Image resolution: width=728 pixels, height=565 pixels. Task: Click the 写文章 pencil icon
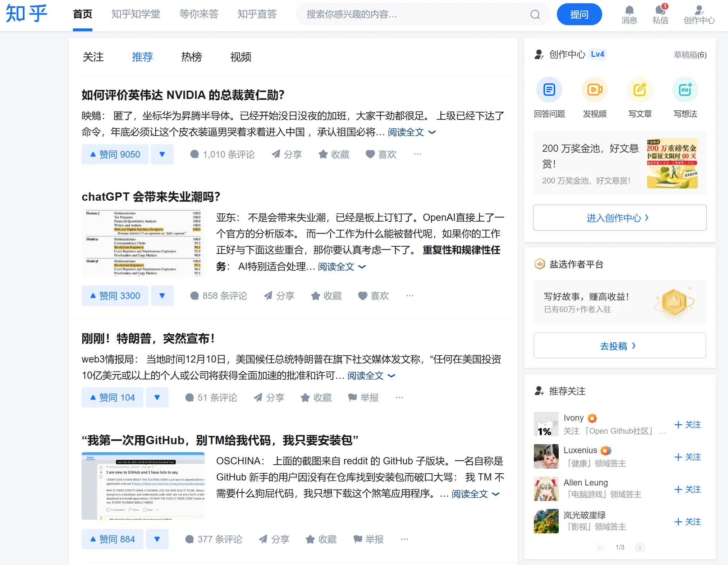tap(640, 90)
